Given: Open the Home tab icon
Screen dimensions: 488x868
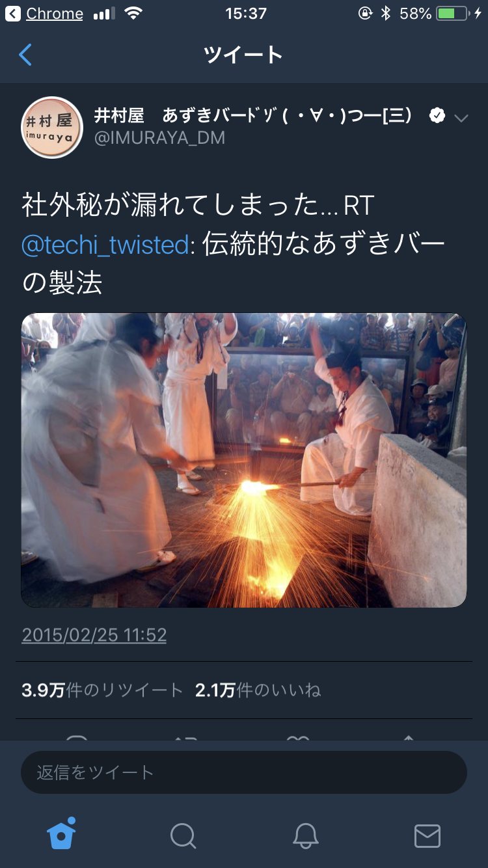Looking at the screenshot, I should [61, 834].
